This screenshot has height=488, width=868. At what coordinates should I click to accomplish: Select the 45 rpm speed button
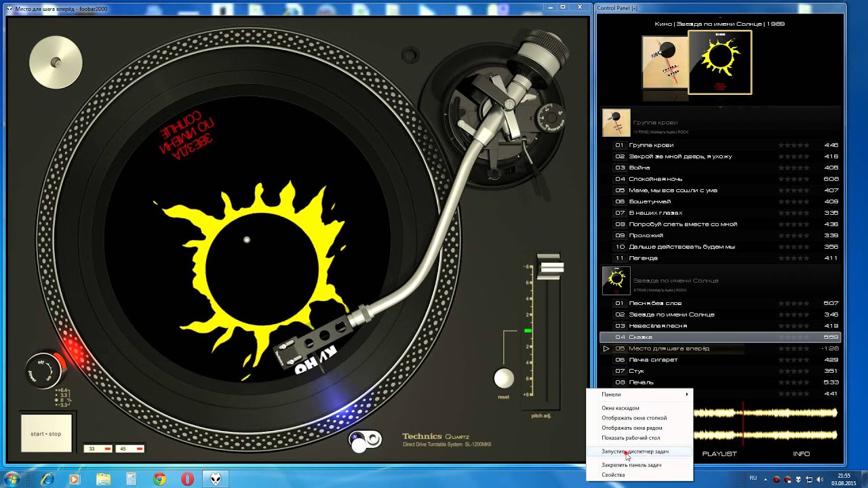[131, 449]
